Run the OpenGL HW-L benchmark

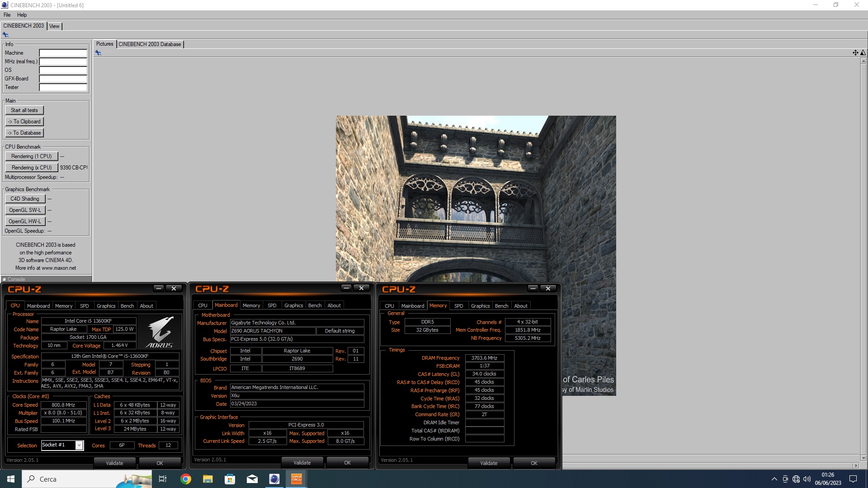coord(25,221)
